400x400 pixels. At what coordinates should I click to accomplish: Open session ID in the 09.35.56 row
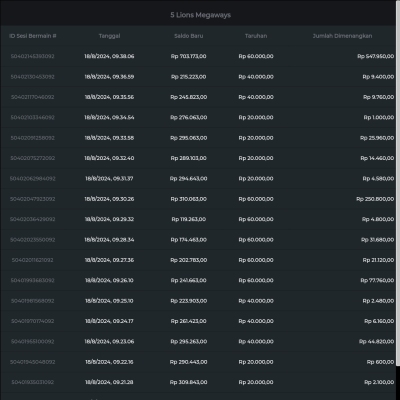click(x=33, y=97)
